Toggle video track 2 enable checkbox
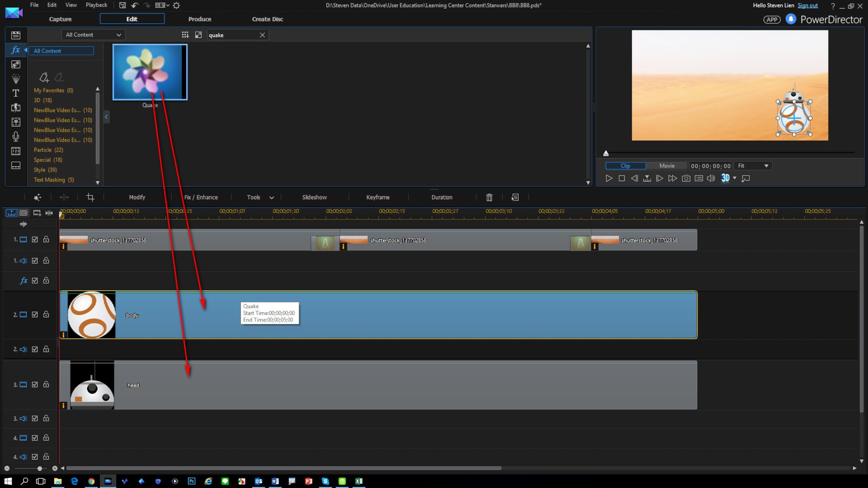Image resolution: width=868 pixels, height=488 pixels. [x=35, y=314]
